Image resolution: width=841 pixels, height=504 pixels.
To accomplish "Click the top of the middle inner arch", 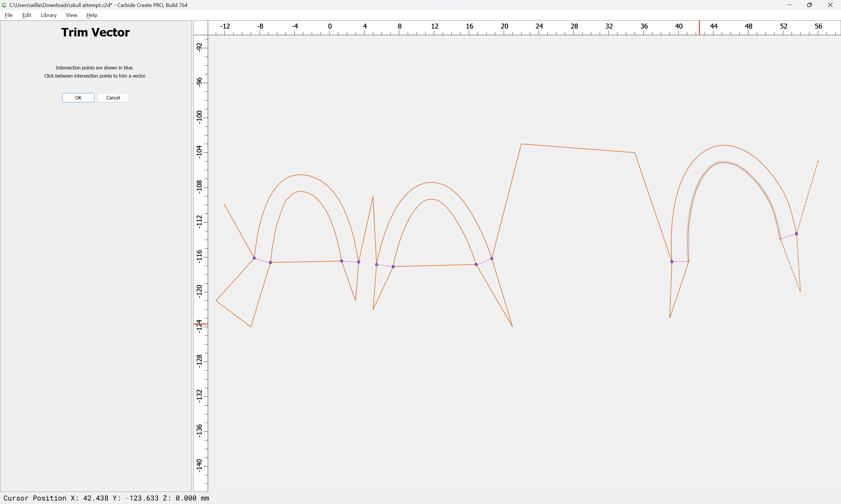I will pos(431,199).
